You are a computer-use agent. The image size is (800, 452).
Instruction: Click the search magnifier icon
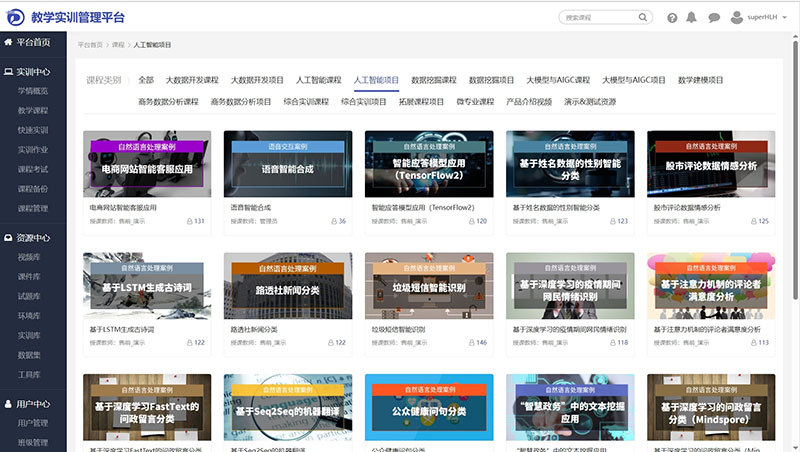click(644, 18)
